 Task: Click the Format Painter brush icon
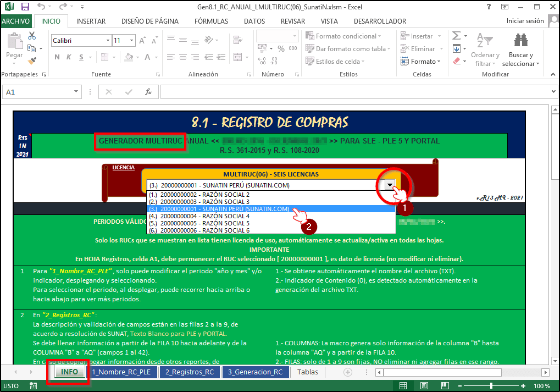tap(32, 60)
